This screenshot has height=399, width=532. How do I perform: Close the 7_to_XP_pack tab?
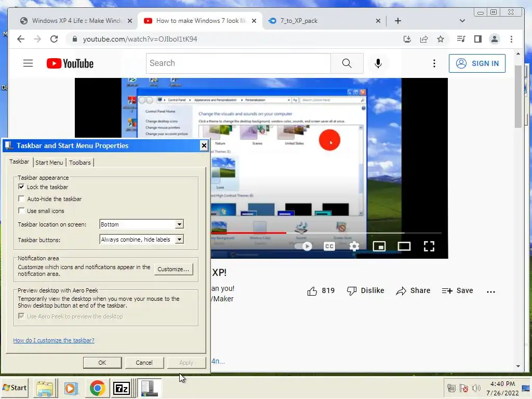pyautogui.click(x=378, y=21)
